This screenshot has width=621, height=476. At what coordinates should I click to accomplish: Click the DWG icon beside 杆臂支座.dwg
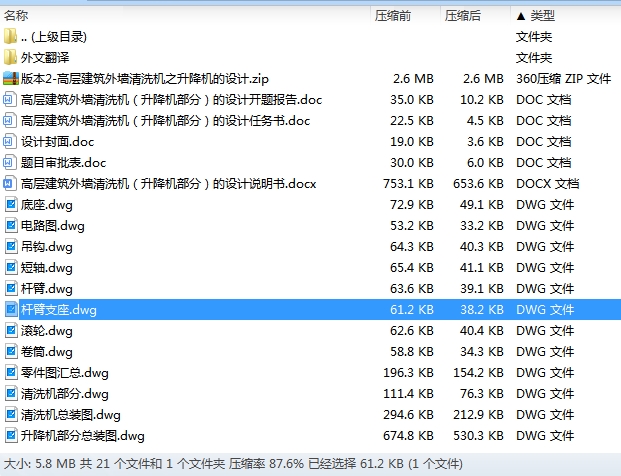[x=11, y=309]
